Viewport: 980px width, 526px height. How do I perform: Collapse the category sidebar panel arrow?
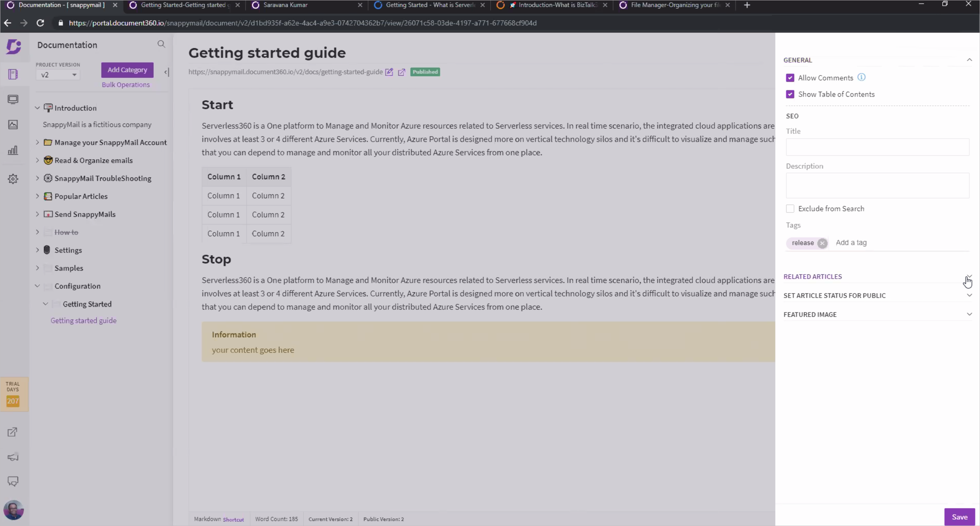point(167,72)
